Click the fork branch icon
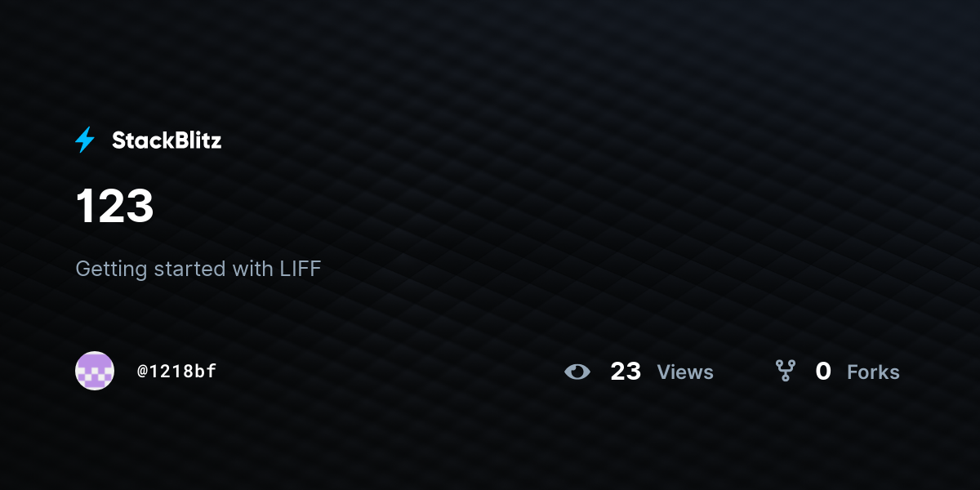The width and height of the screenshot is (980, 490). click(786, 372)
